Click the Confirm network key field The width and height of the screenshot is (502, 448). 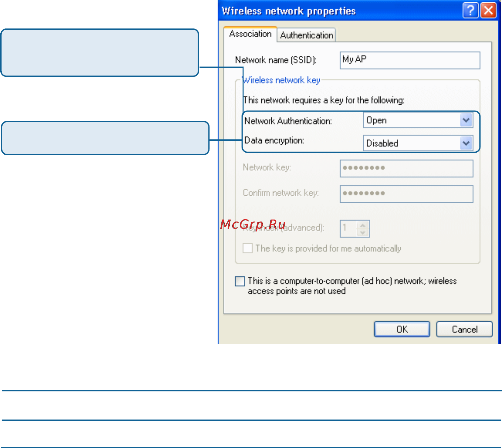click(407, 194)
